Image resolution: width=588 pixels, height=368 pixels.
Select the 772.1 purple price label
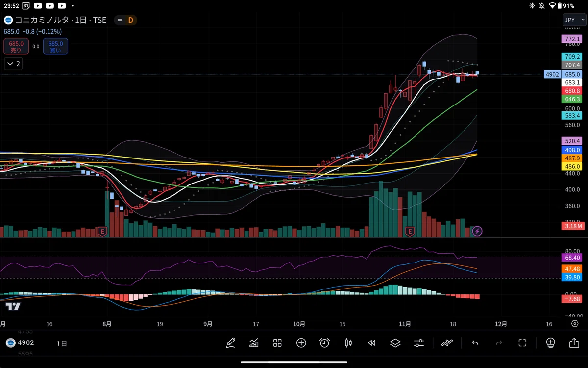(x=572, y=39)
